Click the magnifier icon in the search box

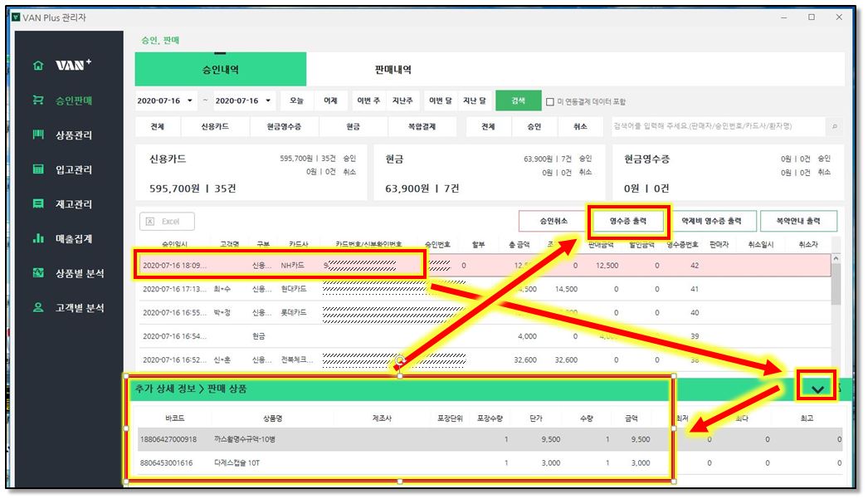click(x=833, y=126)
